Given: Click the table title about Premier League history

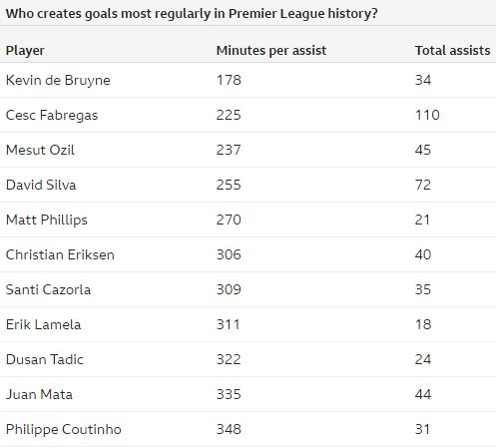Looking at the screenshot, I should [192, 14].
